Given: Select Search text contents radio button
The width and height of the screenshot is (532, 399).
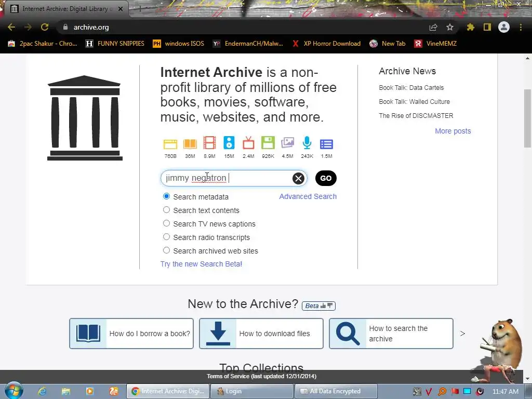Looking at the screenshot, I should click(166, 210).
